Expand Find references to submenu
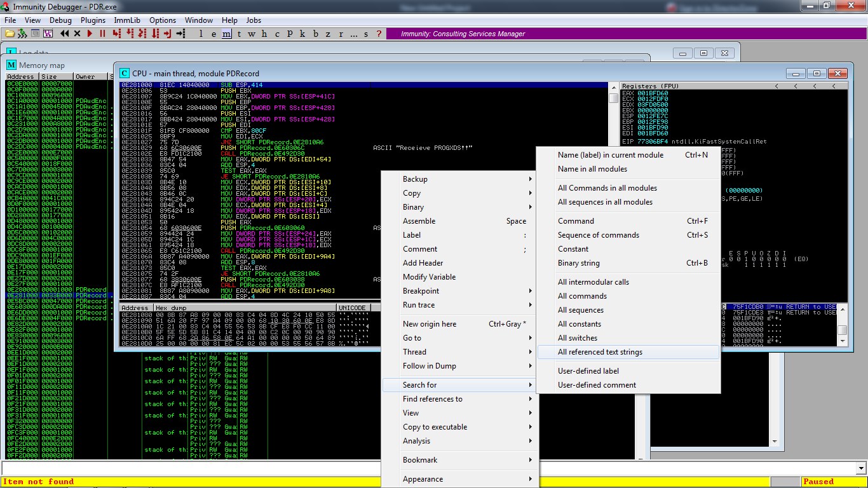Image resolution: width=868 pixels, height=488 pixels. 460,399
